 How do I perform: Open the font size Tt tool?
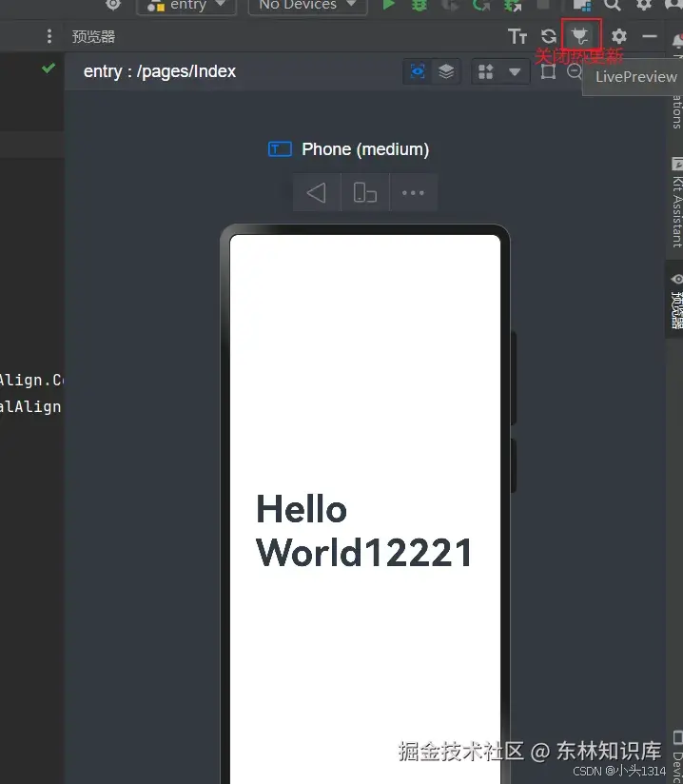pos(517,36)
